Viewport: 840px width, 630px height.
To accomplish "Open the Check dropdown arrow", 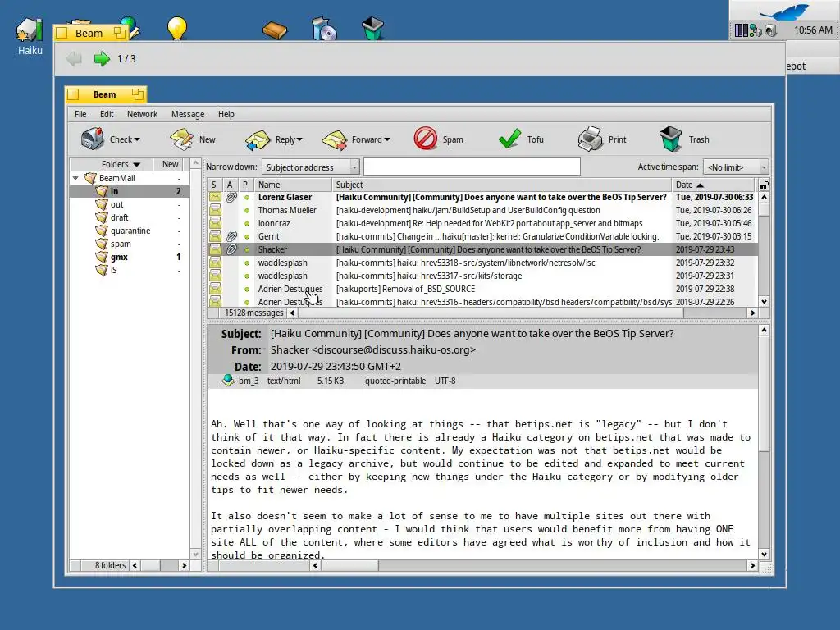I will 137,139.
